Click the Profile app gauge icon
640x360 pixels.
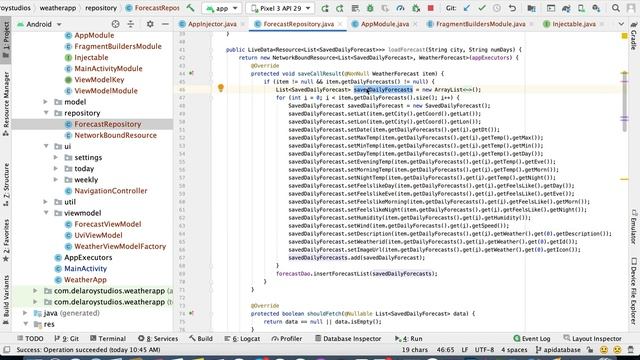coord(400,8)
